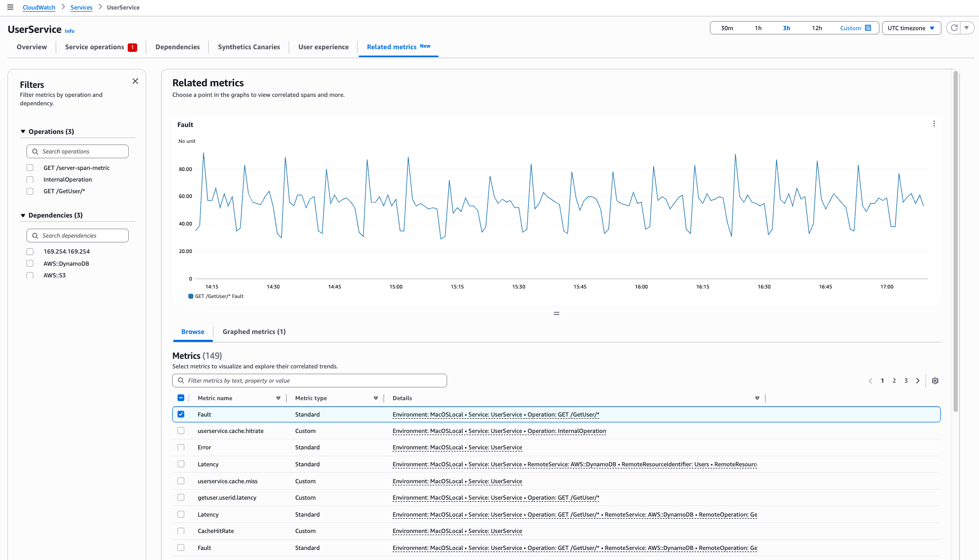Open table display preferences gear icon
The height and width of the screenshot is (560, 979).
coord(935,380)
